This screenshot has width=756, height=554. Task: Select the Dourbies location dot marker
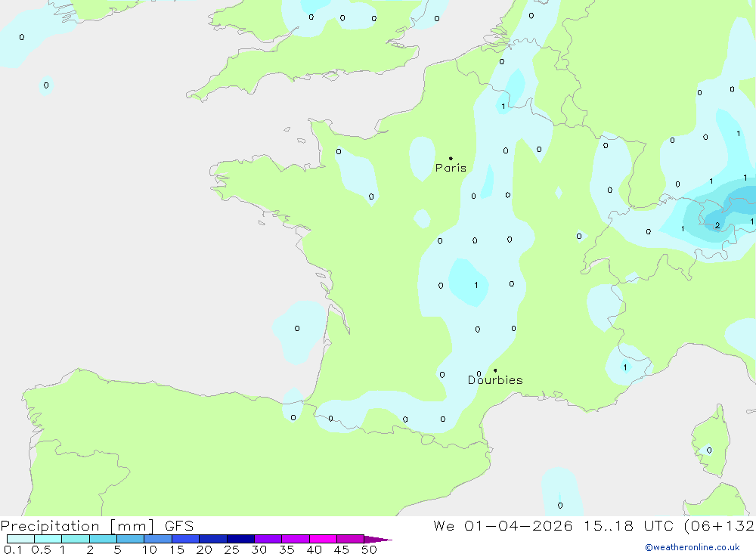click(x=495, y=370)
